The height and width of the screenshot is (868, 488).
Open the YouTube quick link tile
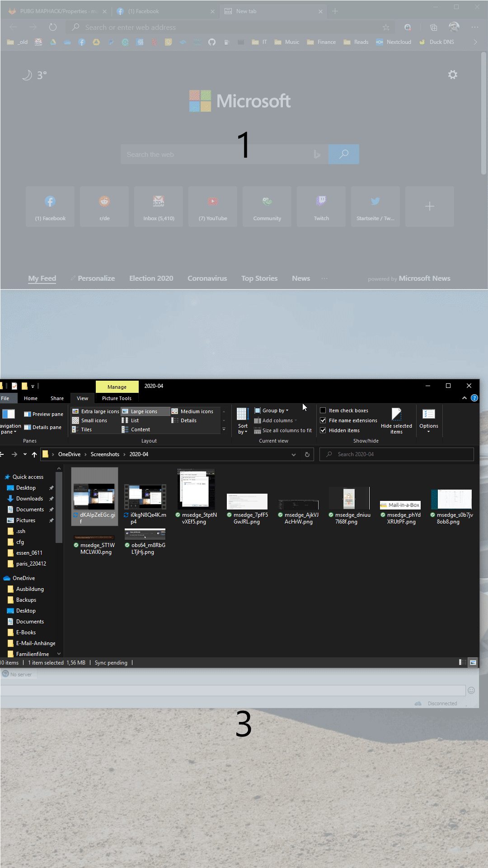pyautogui.click(x=213, y=207)
